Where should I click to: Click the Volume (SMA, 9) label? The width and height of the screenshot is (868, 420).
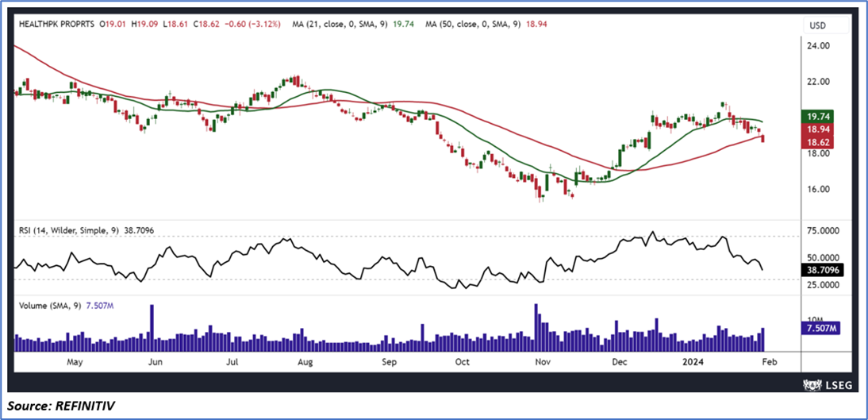click(50, 306)
